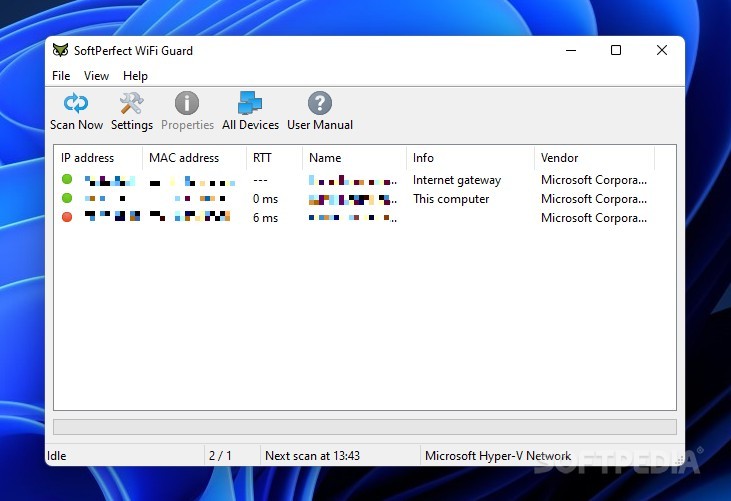Select green status dot on This computer row
The image size is (731, 501).
pos(67,198)
